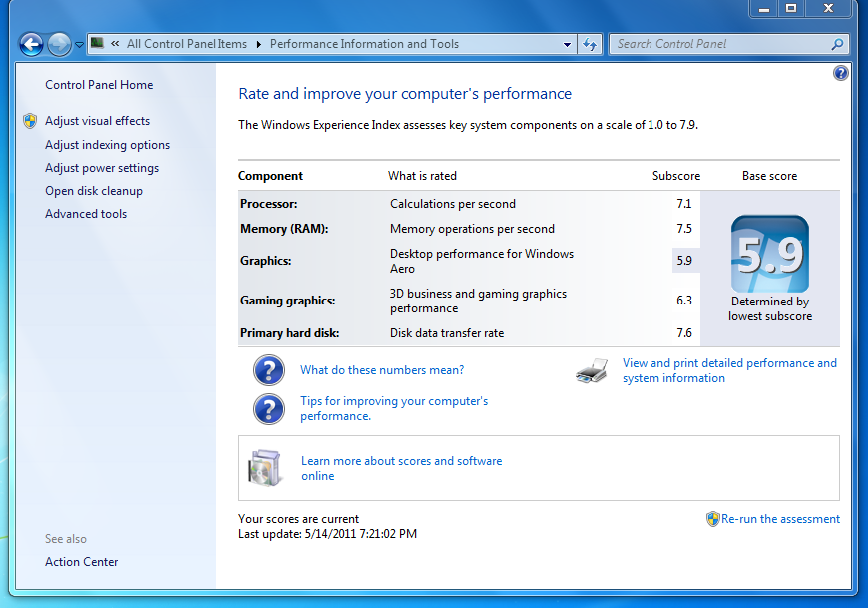
Task: Open What do these numbers mean? link
Action: [382, 370]
